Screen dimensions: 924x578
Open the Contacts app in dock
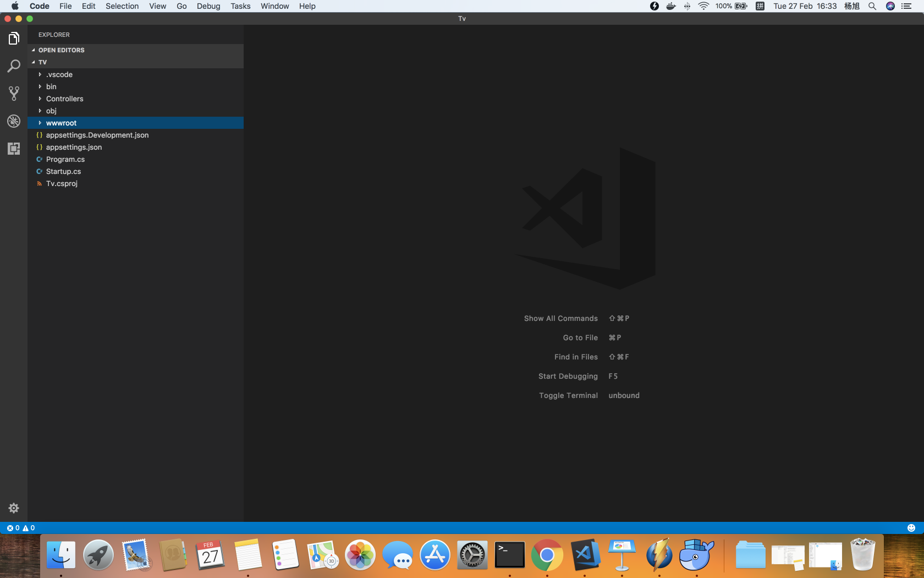173,555
